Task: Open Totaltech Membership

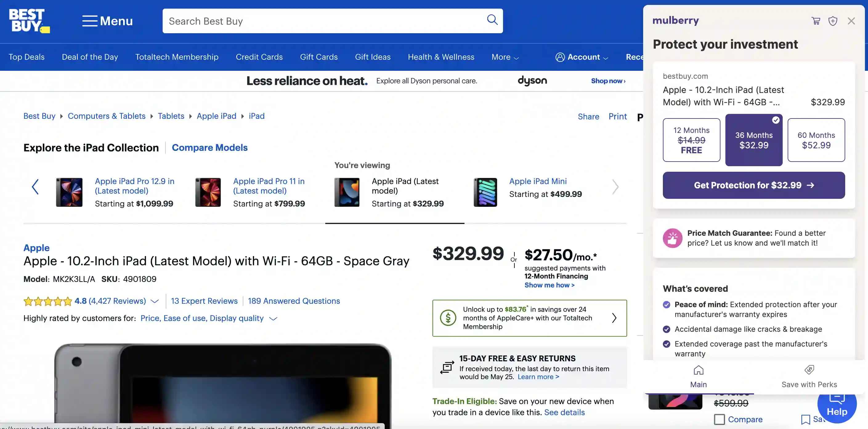Action: pos(177,57)
